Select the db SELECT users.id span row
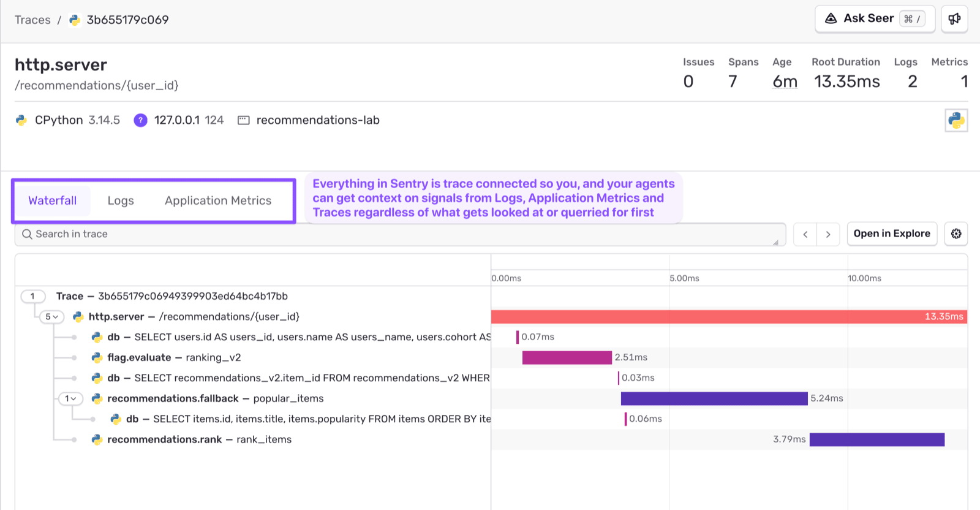Screen dimensions: 980x510 (x=491, y=337)
